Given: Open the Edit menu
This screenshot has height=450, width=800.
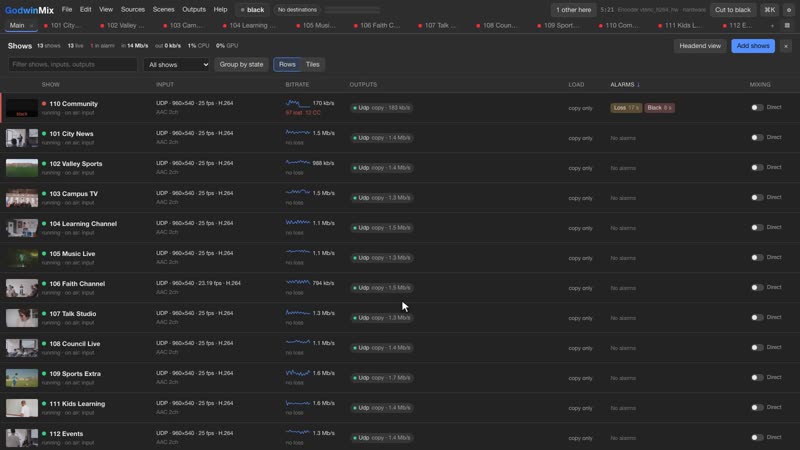Looking at the screenshot, I should [x=85, y=10].
